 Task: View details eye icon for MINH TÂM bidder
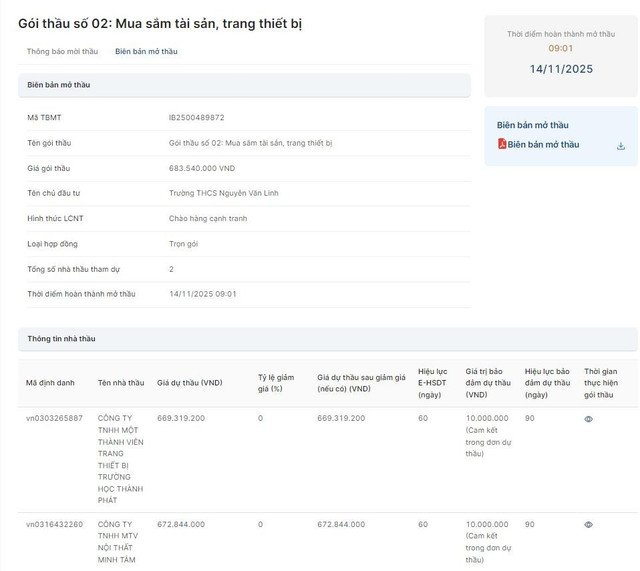click(588, 524)
